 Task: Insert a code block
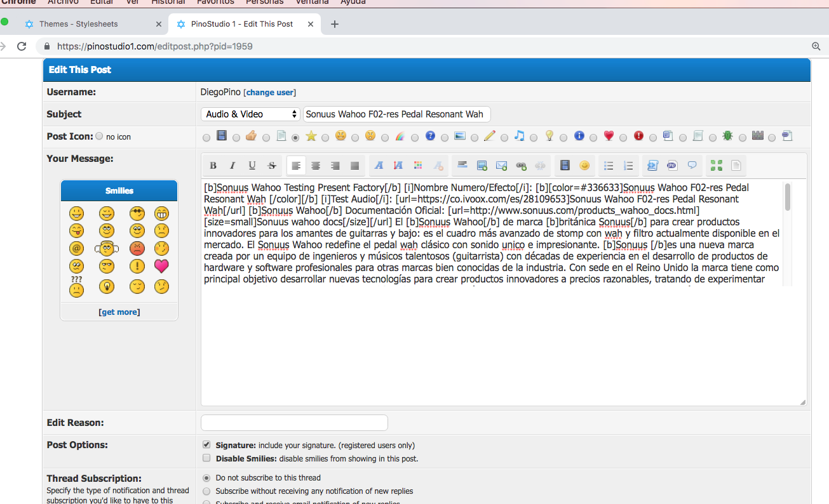tap(652, 166)
